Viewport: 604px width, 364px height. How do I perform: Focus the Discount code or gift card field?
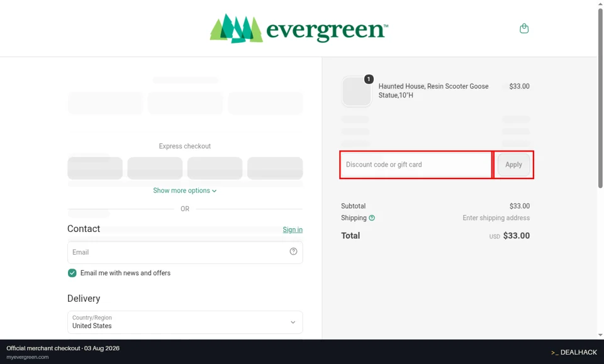[416, 165]
